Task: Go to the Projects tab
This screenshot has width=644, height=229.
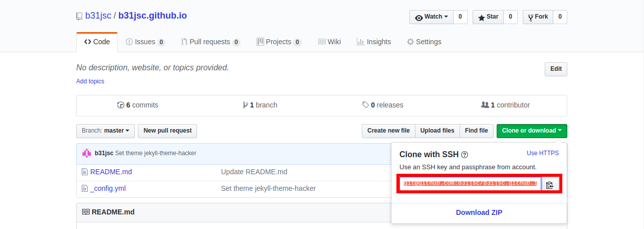Action: (279, 42)
